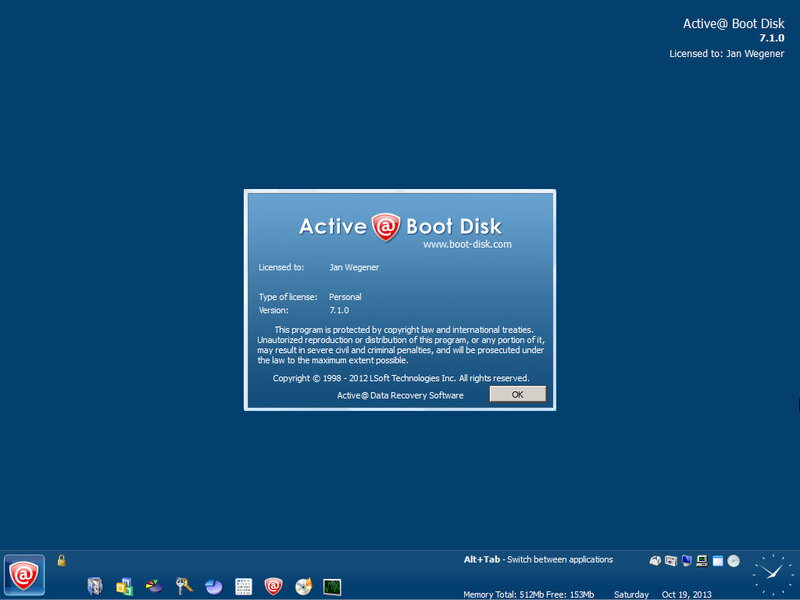Click the red @ shield logo in dialog
This screenshot has width=800, height=600.
[386, 227]
